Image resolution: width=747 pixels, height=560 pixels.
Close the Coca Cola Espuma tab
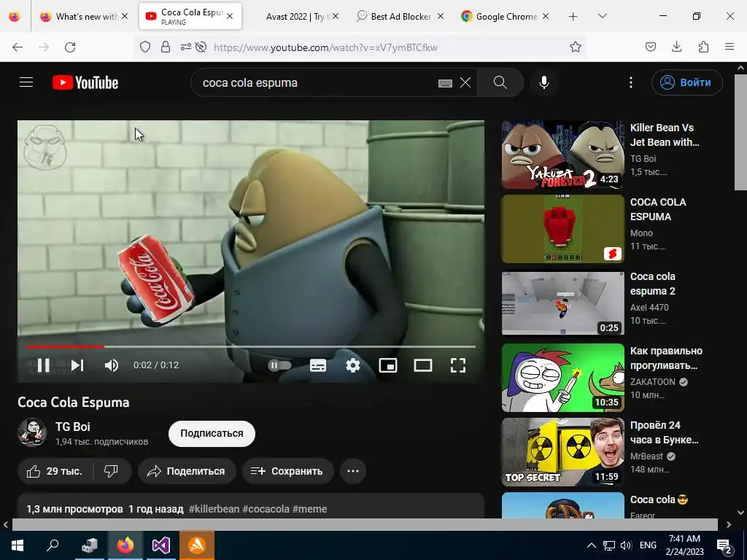click(x=230, y=16)
